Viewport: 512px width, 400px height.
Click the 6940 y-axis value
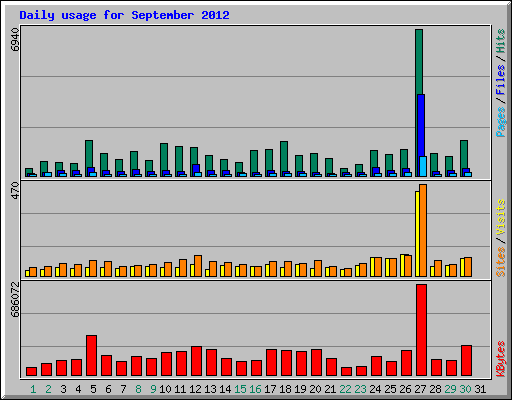point(15,40)
